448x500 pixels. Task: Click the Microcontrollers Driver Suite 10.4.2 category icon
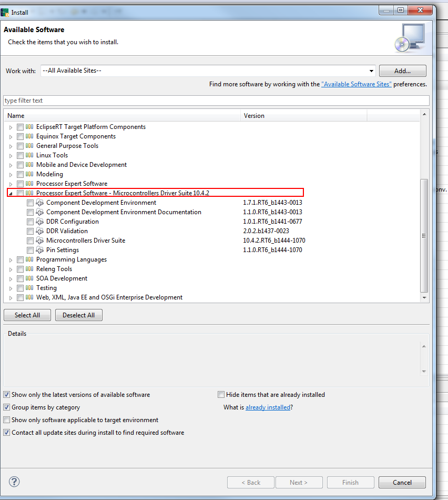tap(29, 193)
